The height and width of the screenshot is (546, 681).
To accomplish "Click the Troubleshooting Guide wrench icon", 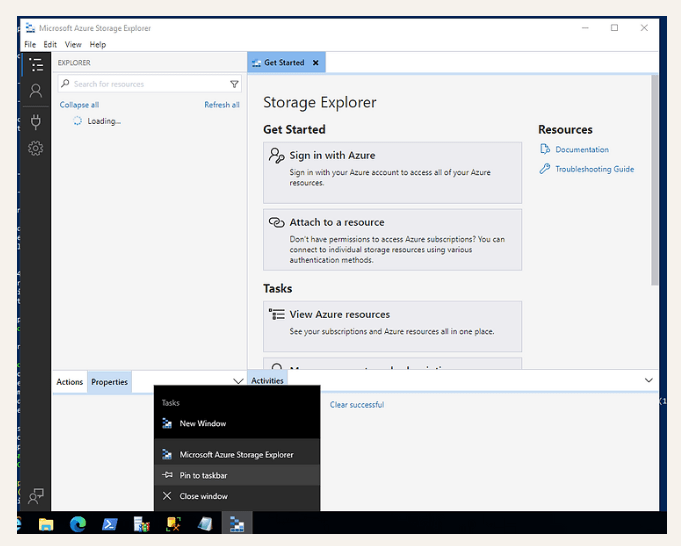I will point(545,169).
